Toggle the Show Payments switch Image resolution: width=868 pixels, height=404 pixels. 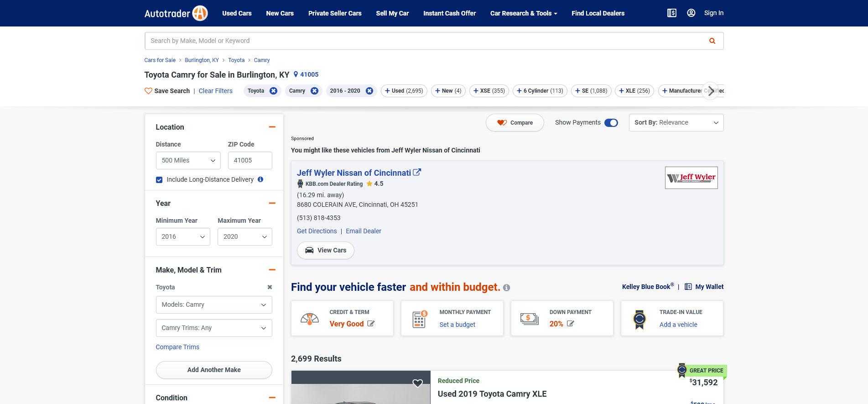click(611, 123)
